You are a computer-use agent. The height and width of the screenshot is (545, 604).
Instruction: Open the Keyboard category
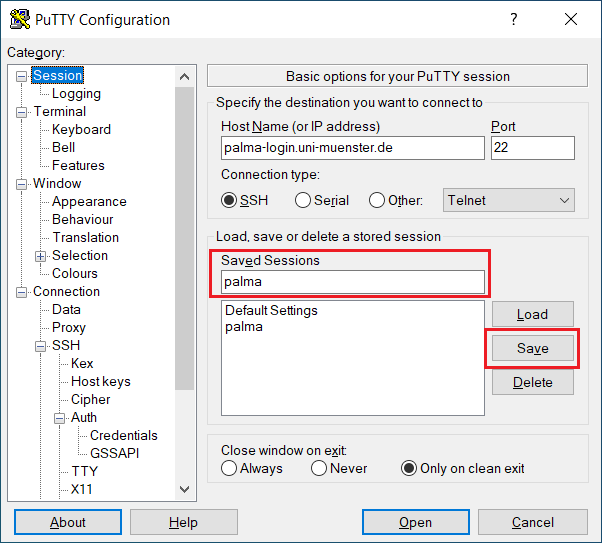81,130
